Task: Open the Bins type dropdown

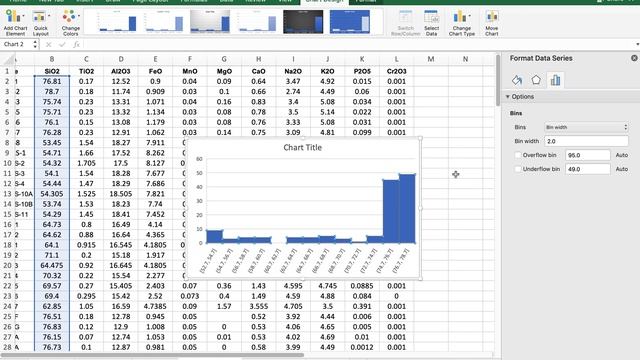Action: point(587,127)
